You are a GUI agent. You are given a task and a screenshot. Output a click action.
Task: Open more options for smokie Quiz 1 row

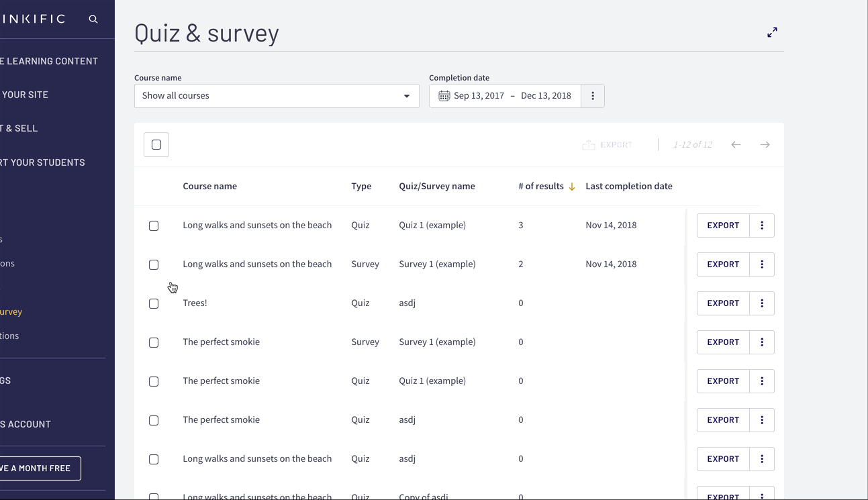click(x=762, y=381)
